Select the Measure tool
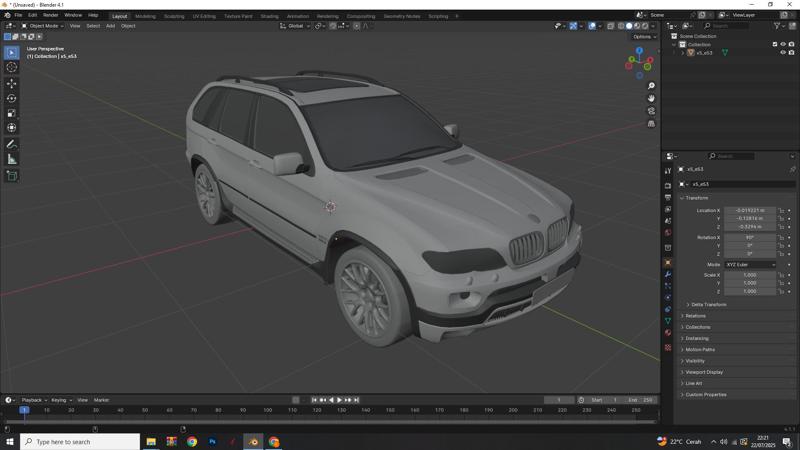Screen dimensions: 800x450 tap(12, 159)
